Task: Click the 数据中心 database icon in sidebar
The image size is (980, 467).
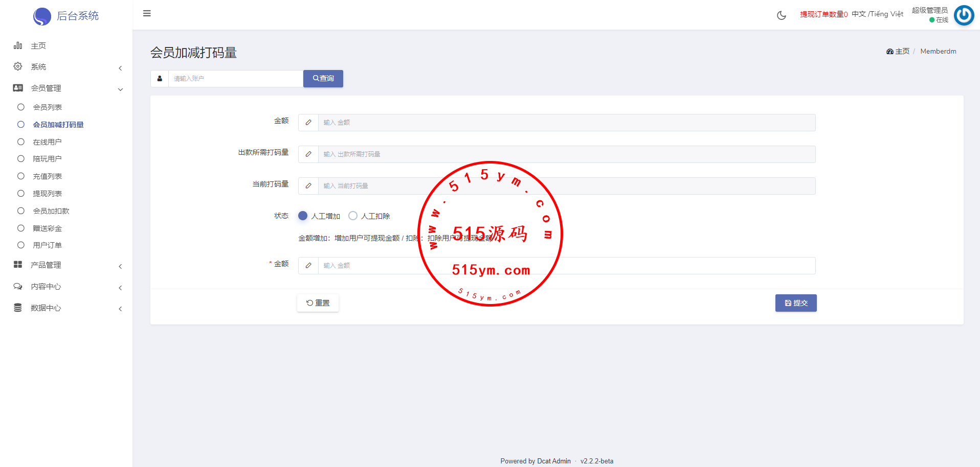Action: click(18, 308)
